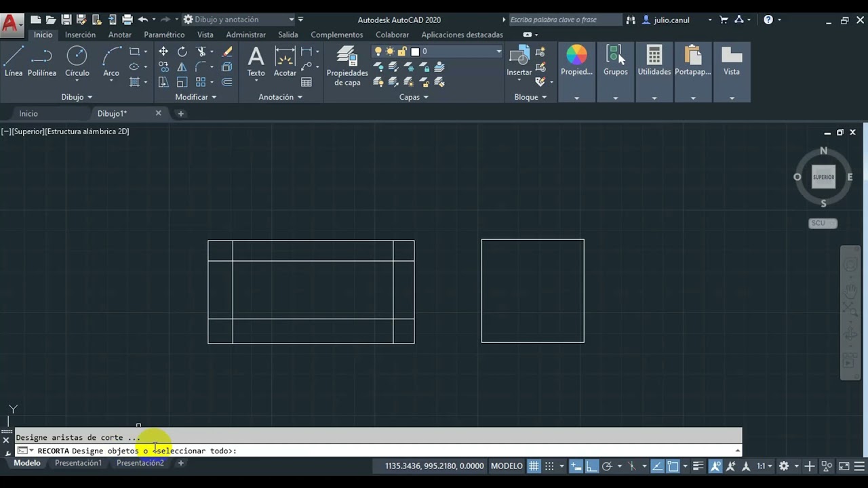
Task: Switch to the Vista ribbon tab
Action: (x=205, y=35)
